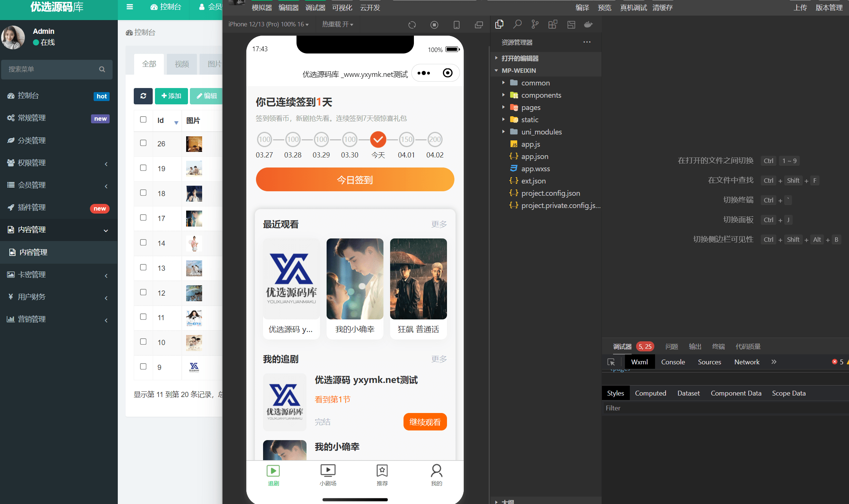
Task: Collapse the MP-WEIXIN project tree
Action: pos(496,70)
